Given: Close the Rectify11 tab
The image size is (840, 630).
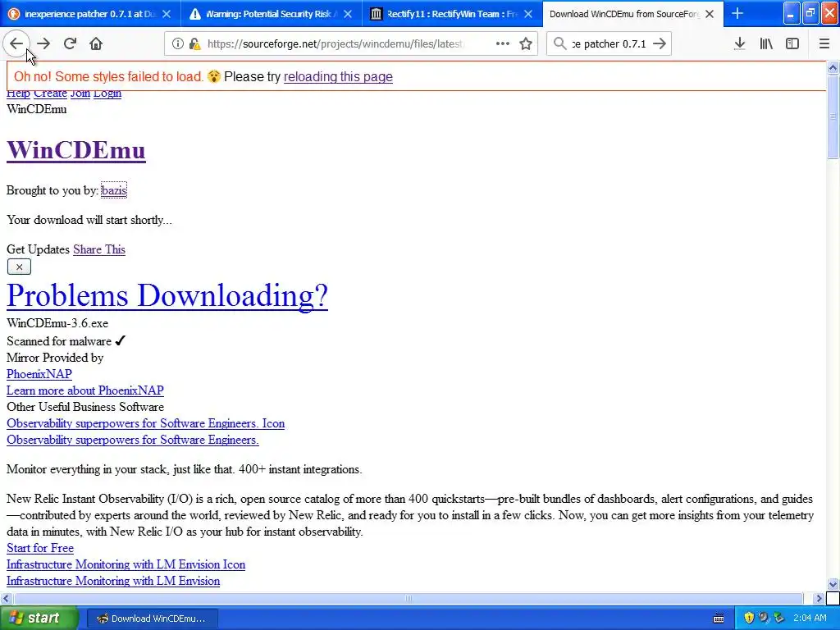Looking at the screenshot, I should point(528,14).
